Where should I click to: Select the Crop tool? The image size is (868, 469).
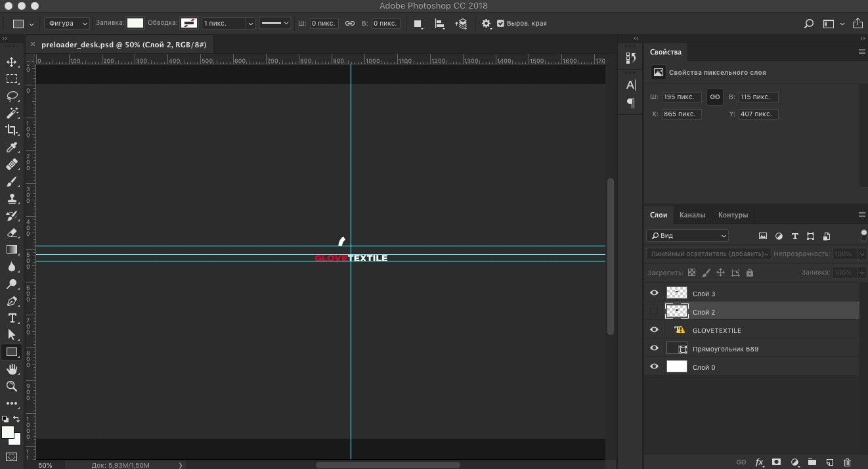[x=12, y=130]
